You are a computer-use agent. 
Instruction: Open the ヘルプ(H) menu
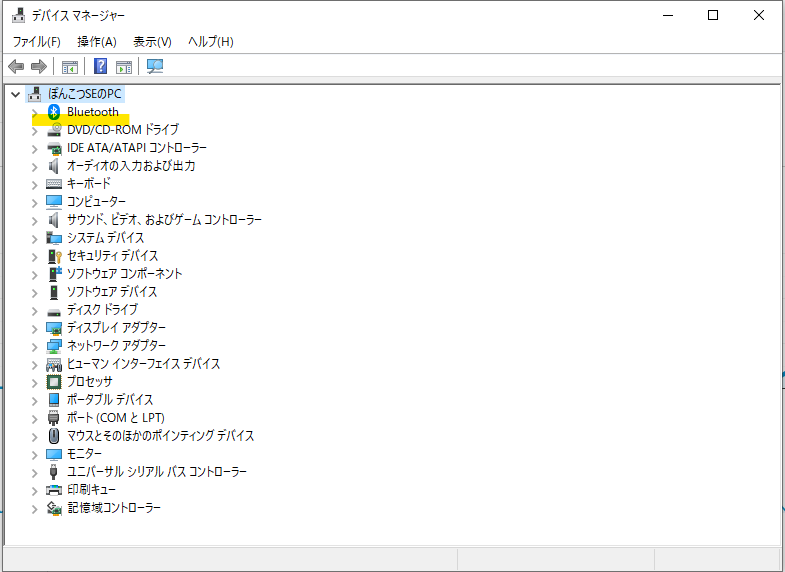tap(211, 42)
